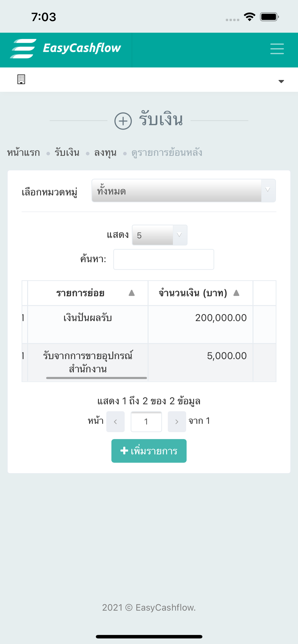Open the แสดง rows-per-page dropdown
Screen dimensions: 298x644
[x=160, y=235]
